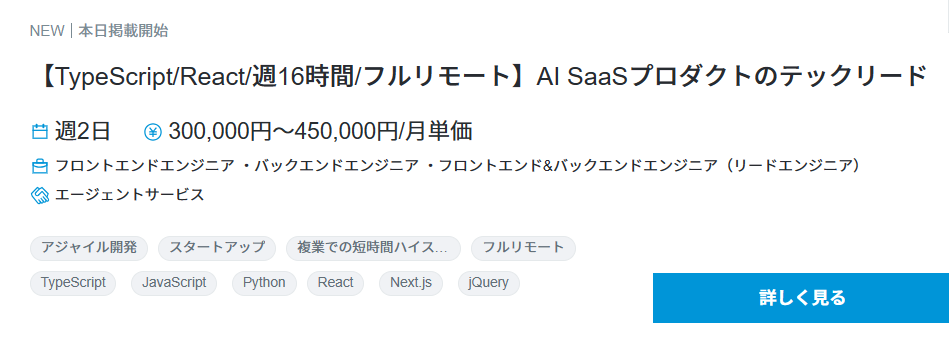Click the handshake icon beside エージェントサービス
Viewport: 949px width, 361px height.
(x=39, y=195)
